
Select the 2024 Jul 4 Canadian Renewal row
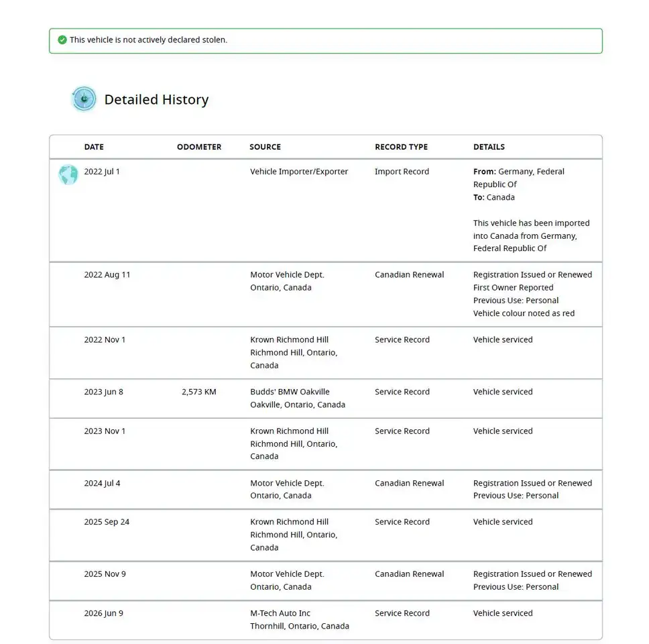pos(326,490)
